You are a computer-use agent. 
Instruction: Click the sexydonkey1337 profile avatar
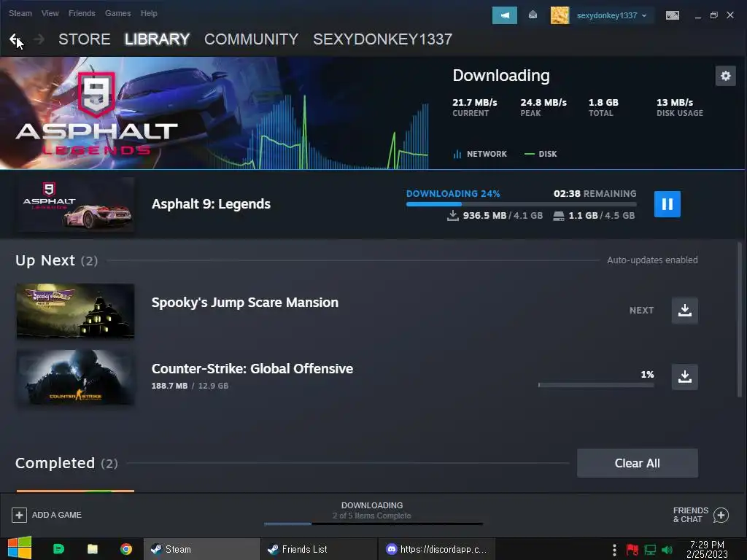(x=560, y=15)
